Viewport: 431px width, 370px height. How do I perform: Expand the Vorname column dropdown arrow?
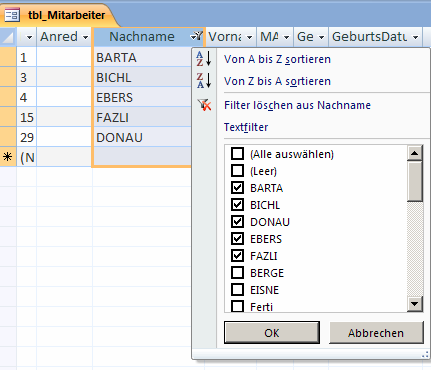coord(249,37)
